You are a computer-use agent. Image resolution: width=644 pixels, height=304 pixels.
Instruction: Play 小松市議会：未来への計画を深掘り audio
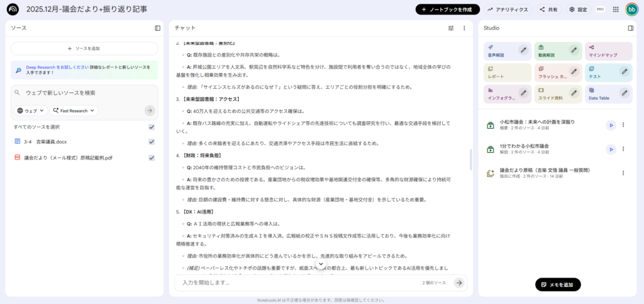[610, 125]
